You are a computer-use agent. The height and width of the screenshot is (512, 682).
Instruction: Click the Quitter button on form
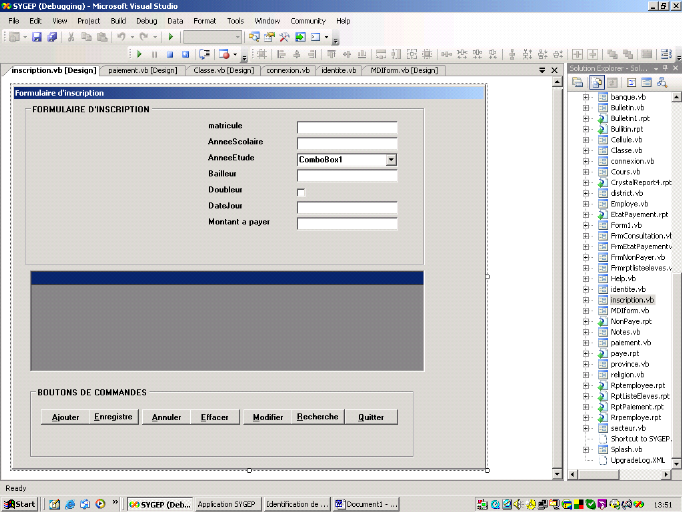point(371,417)
